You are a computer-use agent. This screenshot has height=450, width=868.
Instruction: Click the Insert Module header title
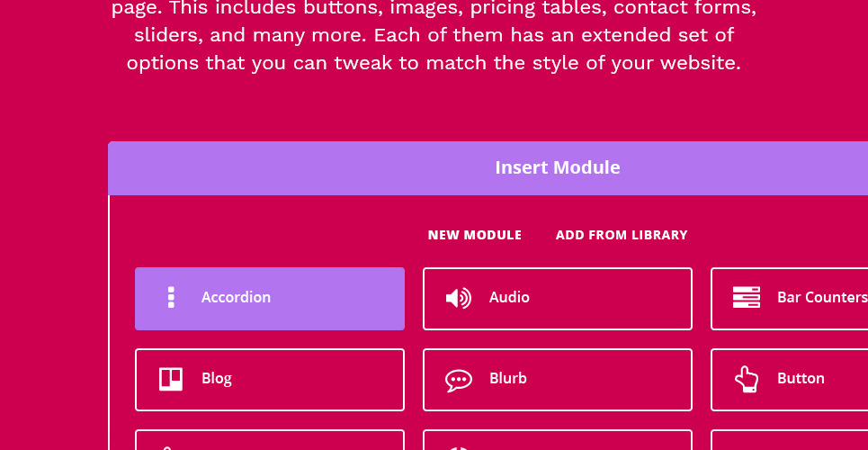(557, 167)
